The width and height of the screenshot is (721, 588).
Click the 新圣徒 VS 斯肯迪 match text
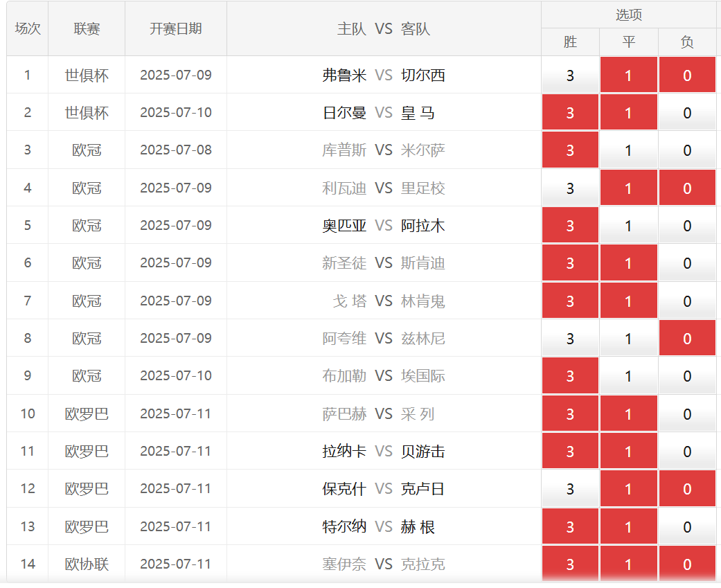384,263
